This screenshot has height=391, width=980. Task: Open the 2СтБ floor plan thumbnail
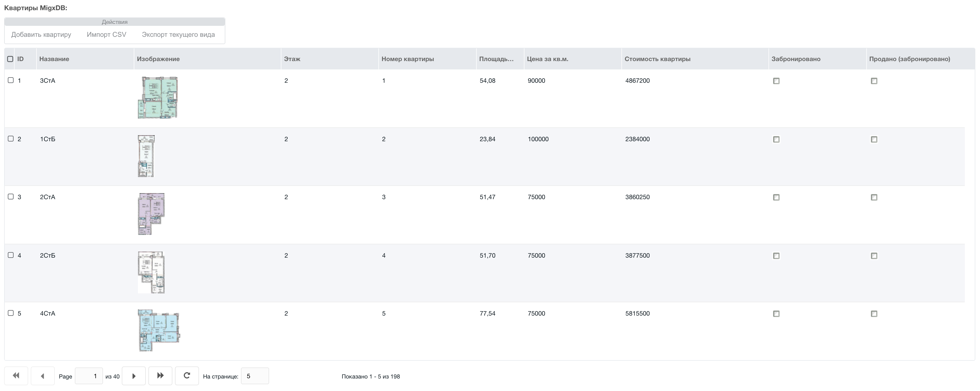tap(151, 272)
